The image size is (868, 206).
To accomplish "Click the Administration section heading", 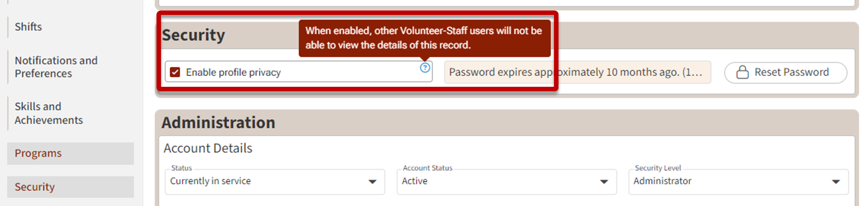I will pyautogui.click(x=218, y=123).
